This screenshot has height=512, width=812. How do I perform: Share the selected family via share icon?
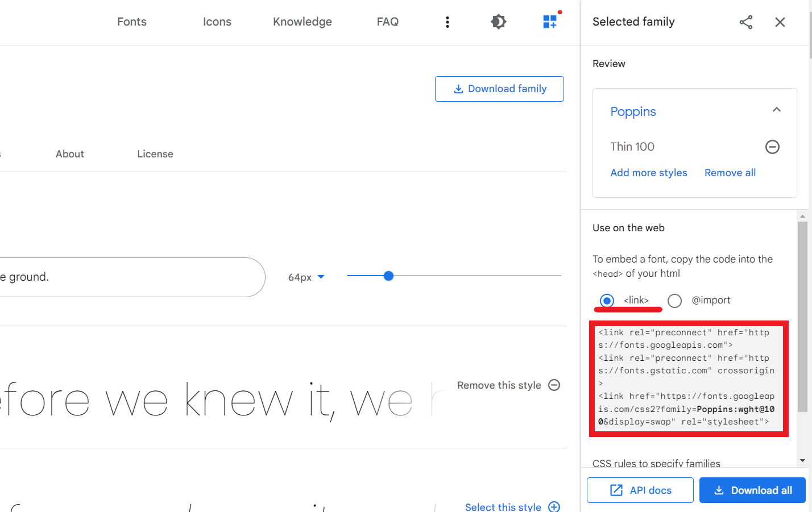pos(746,22)
